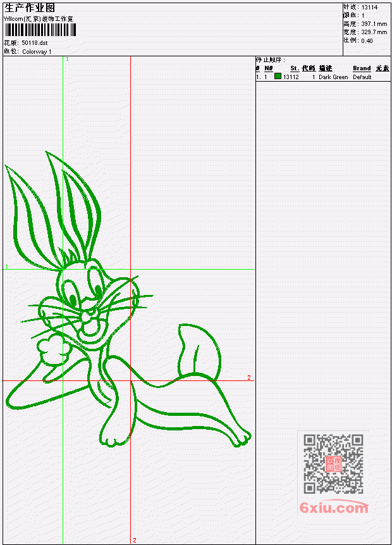Click the red marker 2 on the horizontal guide
This screenshot has width=392, height=545.
pos(249,377)
